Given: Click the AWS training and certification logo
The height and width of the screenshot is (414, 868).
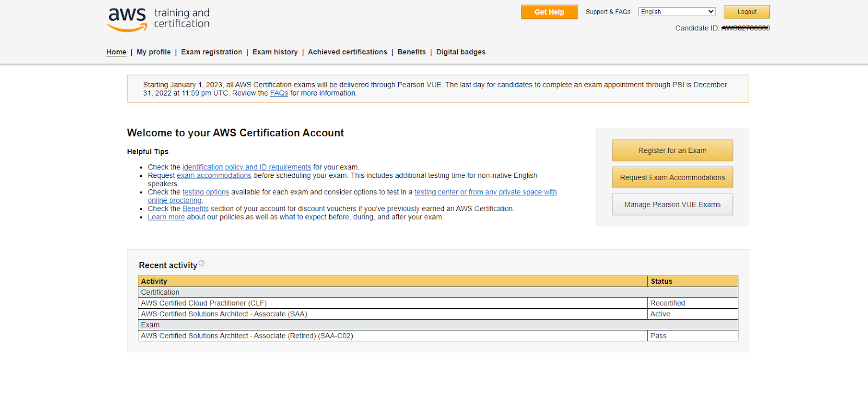Looking at the screenshot, I should click(158, 20).
